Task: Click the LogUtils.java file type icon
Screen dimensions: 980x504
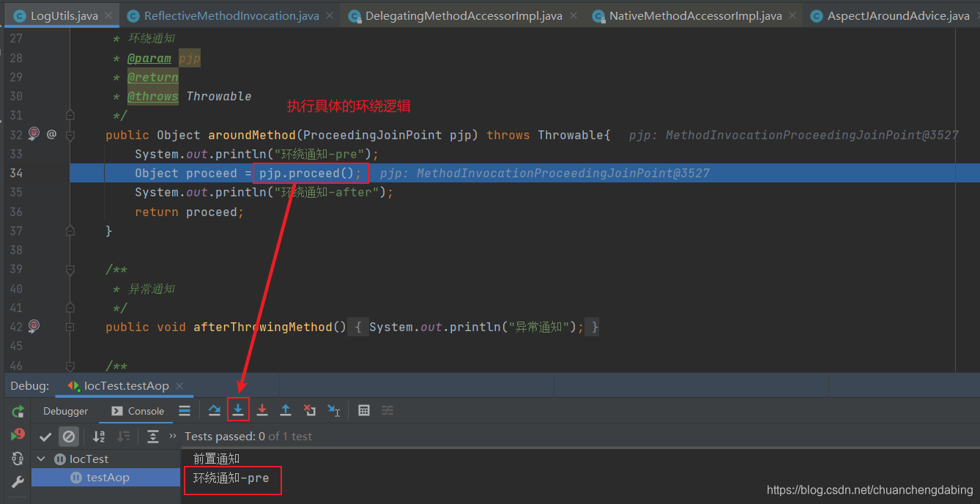Action: (x=20, y=15)
